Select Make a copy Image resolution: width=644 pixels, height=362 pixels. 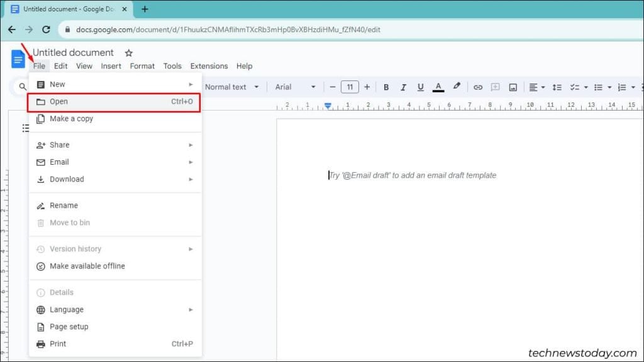115,119
